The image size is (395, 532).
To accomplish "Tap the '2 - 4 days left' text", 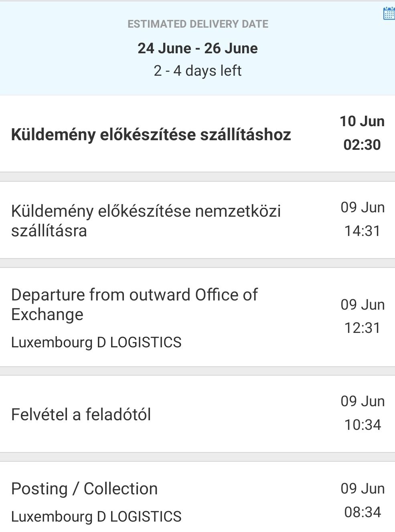I will point(198,71).
